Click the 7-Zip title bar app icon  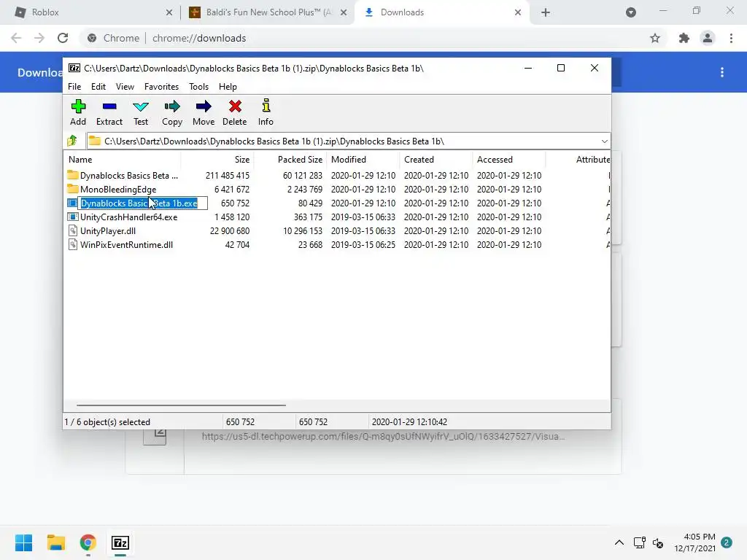(74, 68)
